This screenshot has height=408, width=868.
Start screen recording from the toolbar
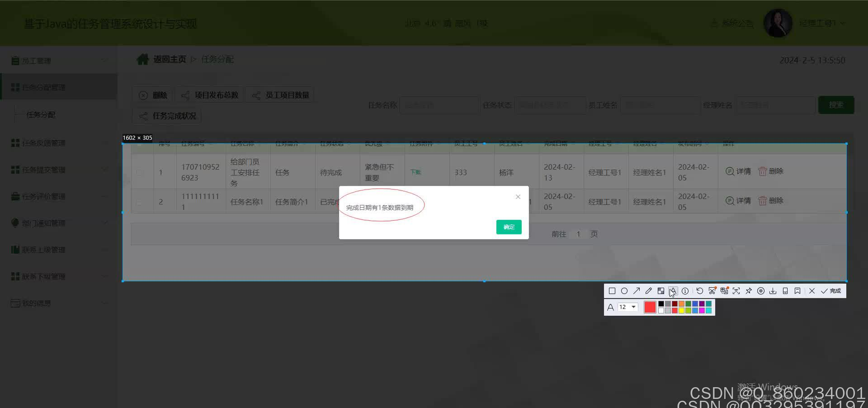tap(761, 291)
